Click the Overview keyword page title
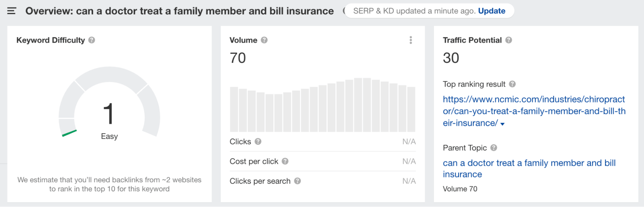 click(179, 11)
